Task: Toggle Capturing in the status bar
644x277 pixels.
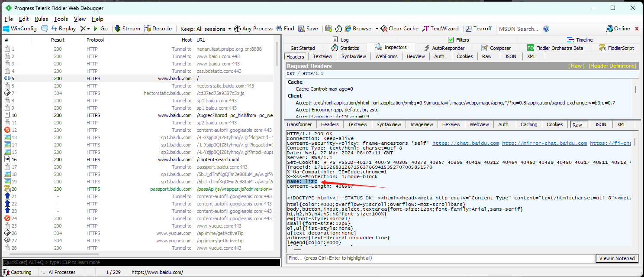Action: [17, 272]
